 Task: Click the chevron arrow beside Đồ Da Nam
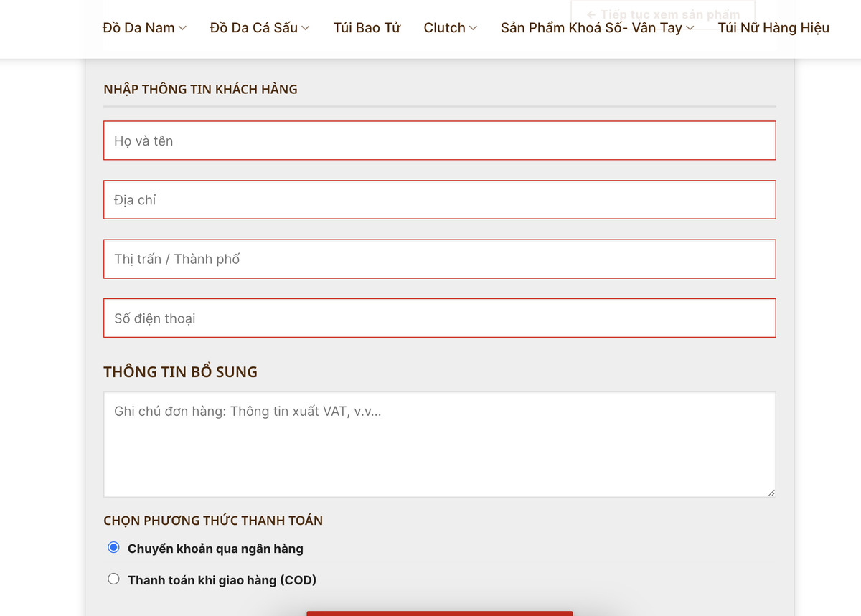pyautogui.click(x=182, y=28)
